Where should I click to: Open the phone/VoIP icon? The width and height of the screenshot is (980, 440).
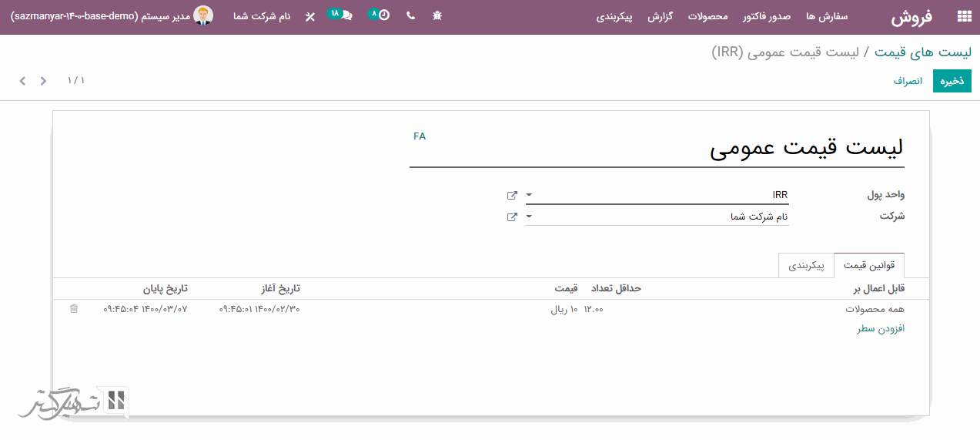410,15
